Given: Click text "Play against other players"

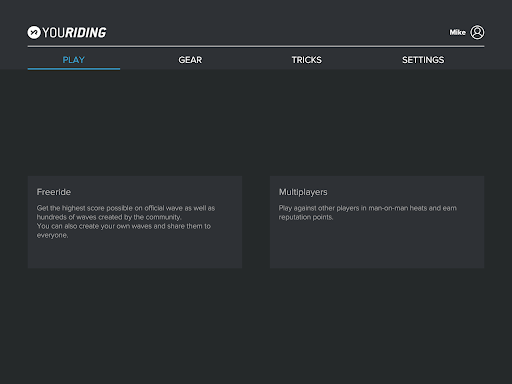Looking at the screenshot, I should click(x=319, y=208).
